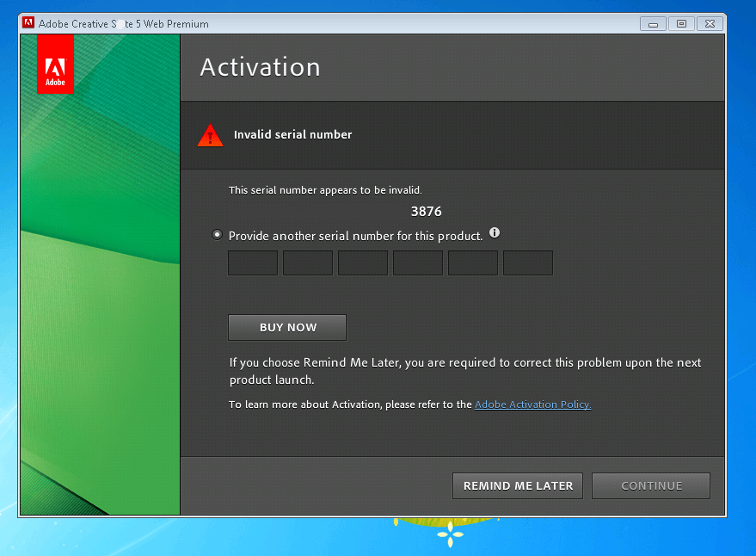Click the disabled CONTINUE button
The height and width of the screenshot is (556, 756).
(x=650, y=485)
